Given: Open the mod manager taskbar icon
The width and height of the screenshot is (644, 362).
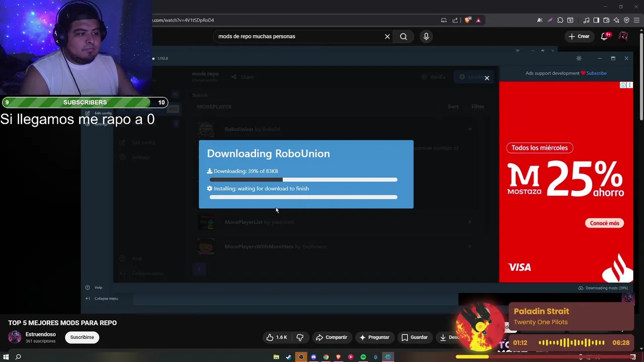Looking at the screenshot, I should [x=388, y=357].
